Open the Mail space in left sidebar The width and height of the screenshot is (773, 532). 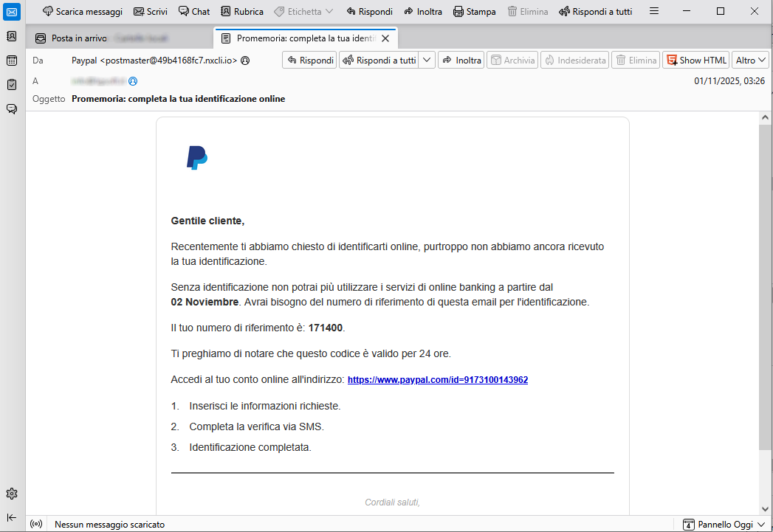12,12
